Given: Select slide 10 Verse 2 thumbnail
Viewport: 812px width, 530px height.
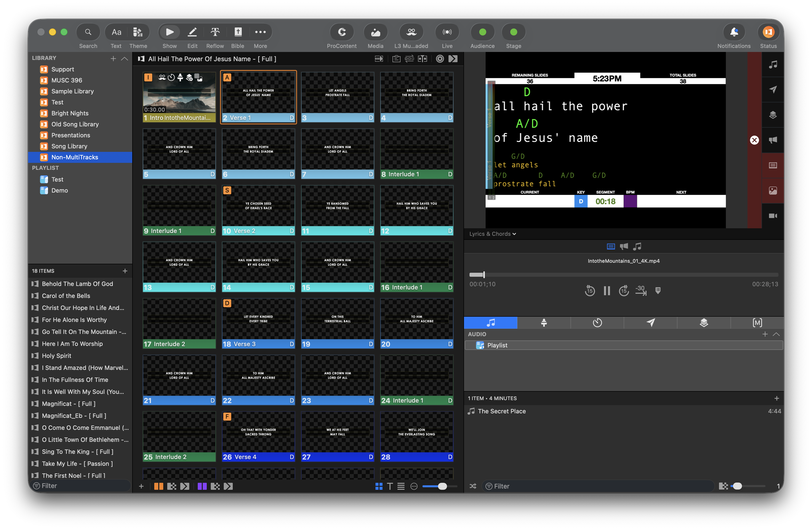Looking at the screenshot, I should click(x=258, y=210).
